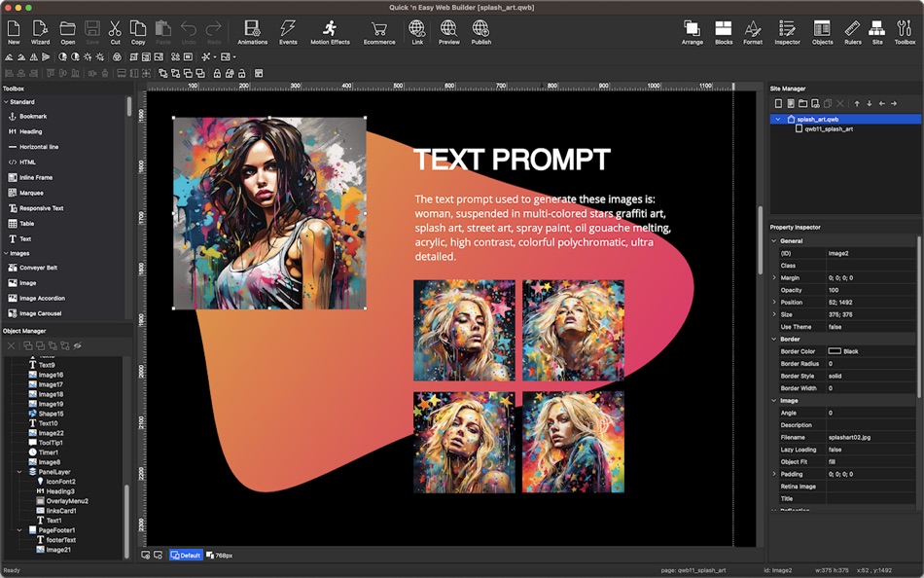The width and height of the screenshot is (924, 578).
Task: Click the canvas vertical scrollbar
Action: click(761, 240)
